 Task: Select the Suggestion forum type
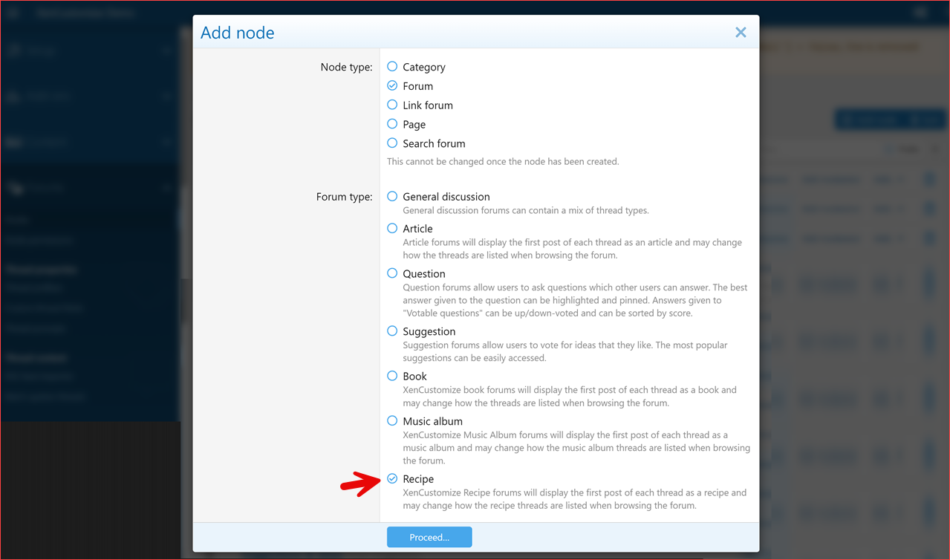[392, 331]
